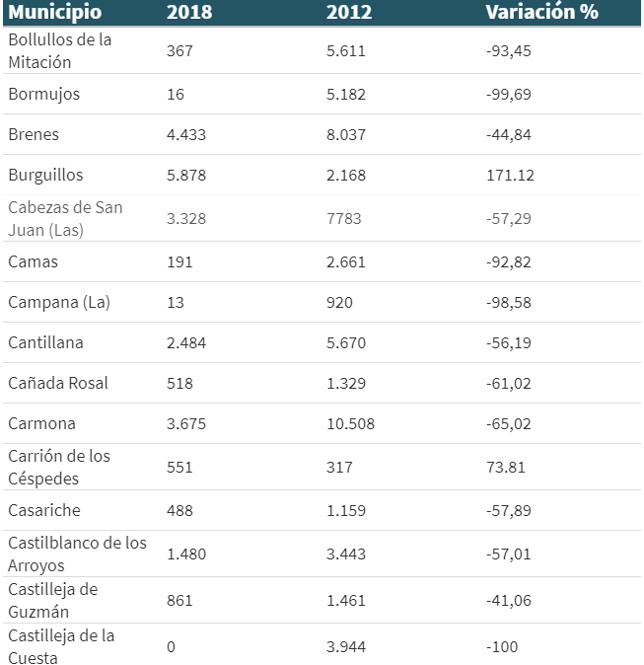This screenshot has width=644, height=665.
Task: Click the Castilleja de Guzmán cell
Action: [61, 600]
